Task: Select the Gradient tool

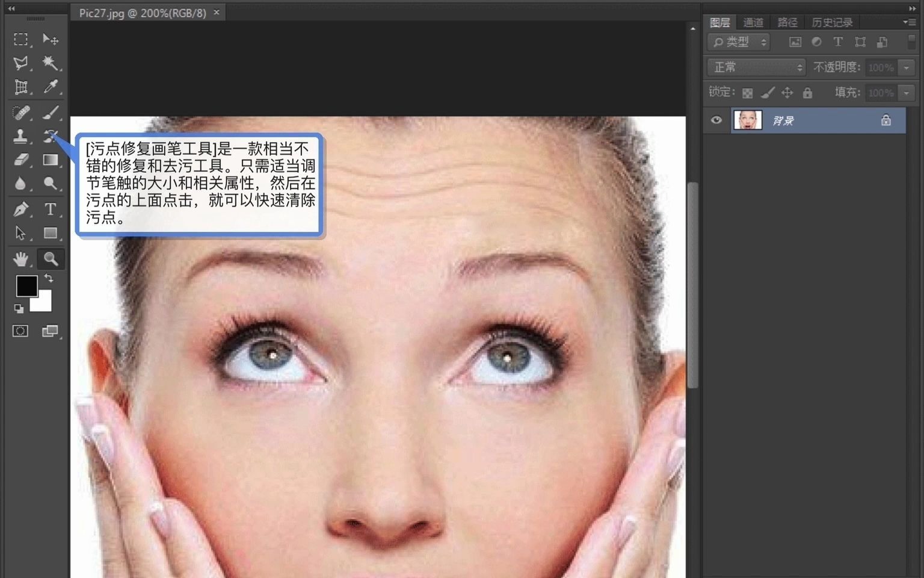Action: click(x=51, y=160)
